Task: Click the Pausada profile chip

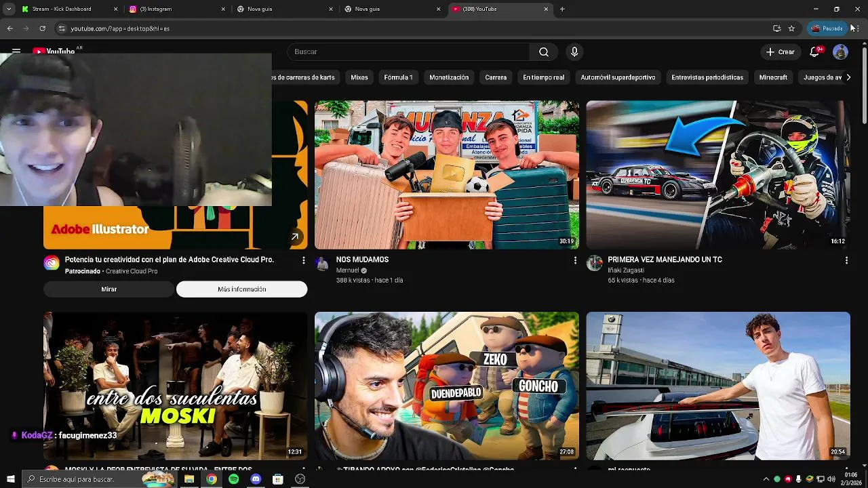Action: 827,28
